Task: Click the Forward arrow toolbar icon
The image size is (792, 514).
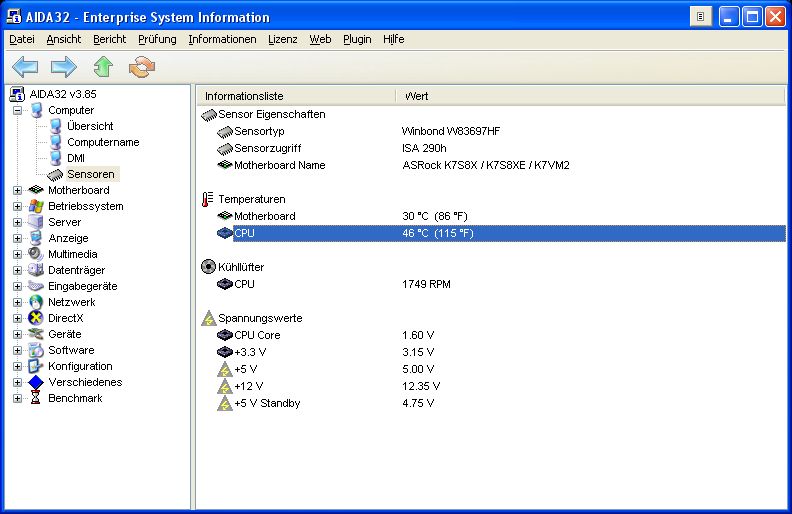Action: point(64,67)
